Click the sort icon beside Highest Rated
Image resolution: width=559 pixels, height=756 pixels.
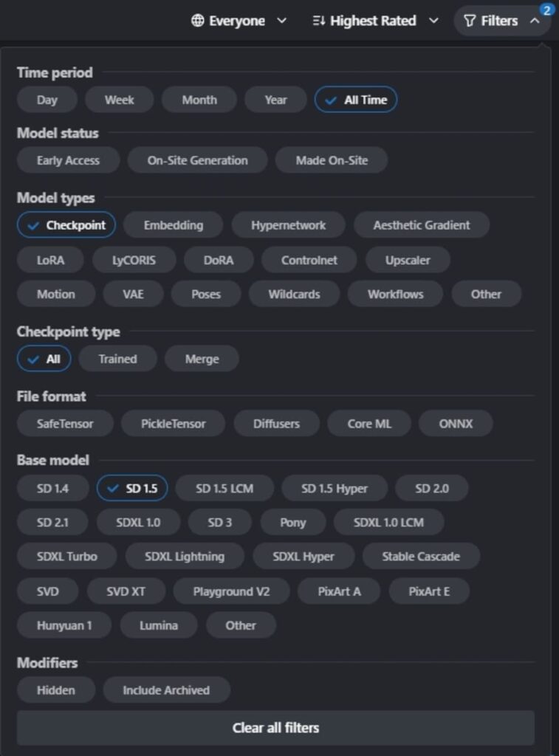point(319,21)
